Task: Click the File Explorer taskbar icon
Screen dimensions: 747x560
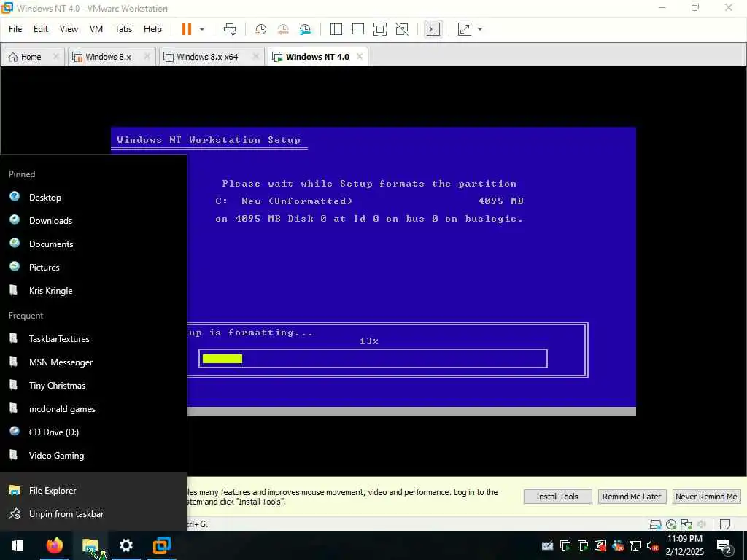Action: (90, 545)
